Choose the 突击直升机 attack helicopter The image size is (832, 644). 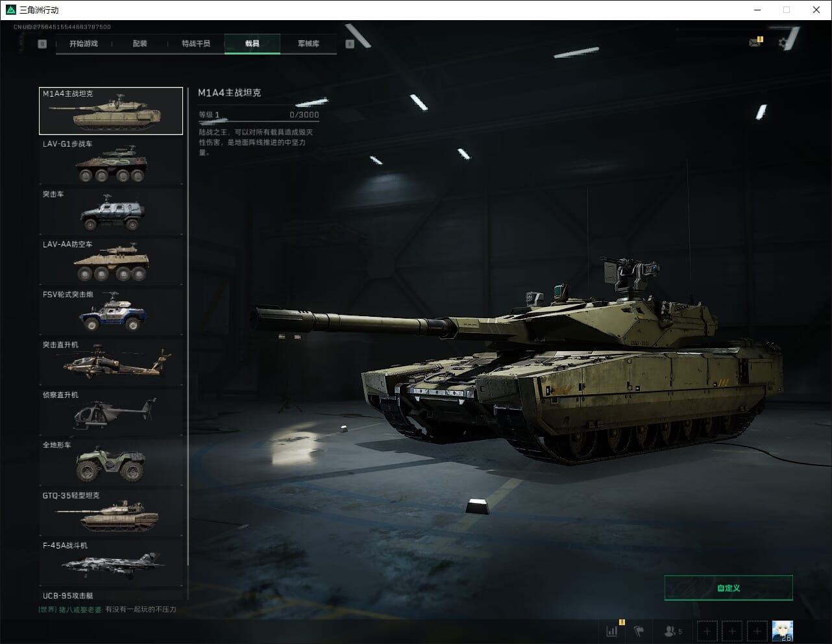pos(111,362)
